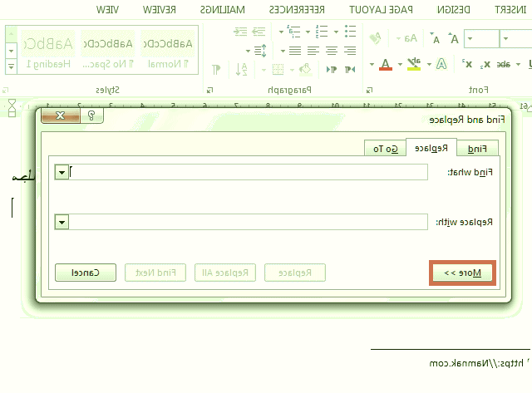Expand the Styles gallery More button
The height and width of the screenshot is (393, 532).
coord(11,66)
